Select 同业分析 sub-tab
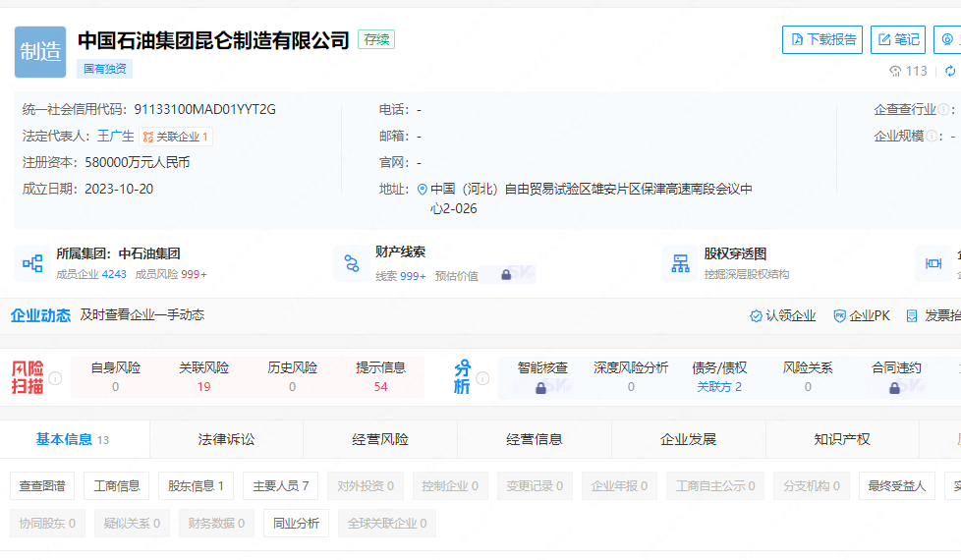 (x=296, y=524)
